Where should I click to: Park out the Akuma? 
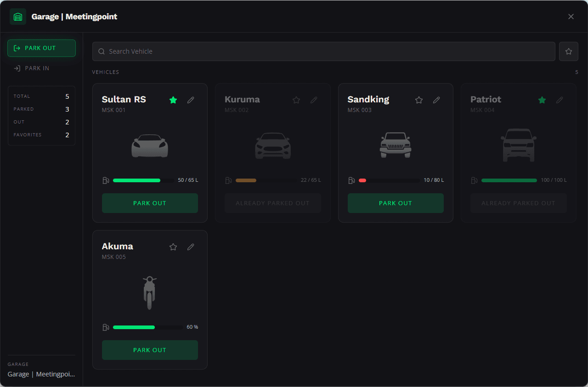[x=150, y=350]
